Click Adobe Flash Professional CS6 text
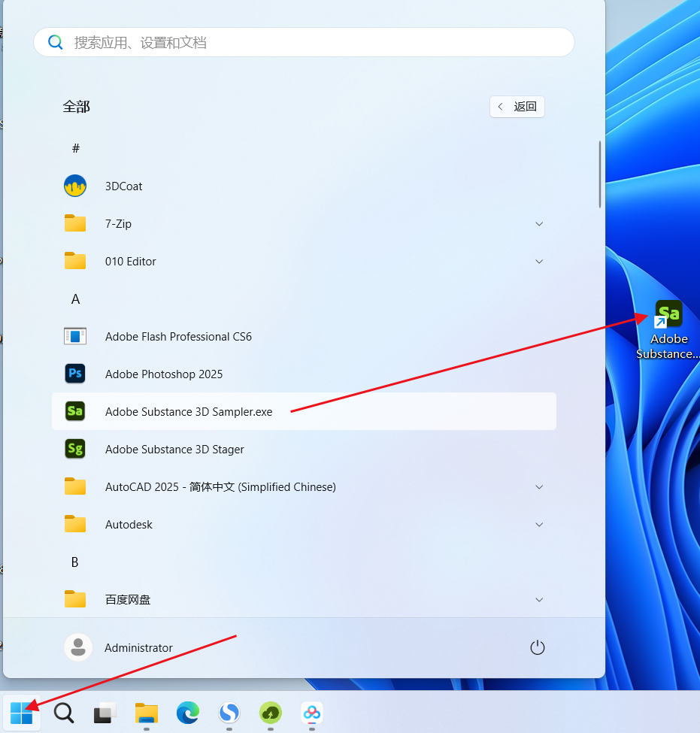This screenshot has height=733, width=700. pyautogui.click(x=178, y=337)
